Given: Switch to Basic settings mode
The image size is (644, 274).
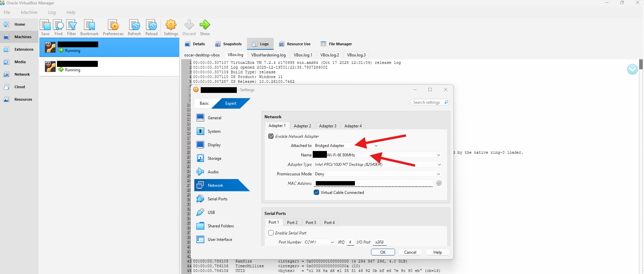Looking at the screenshot, I should point(204,103).
